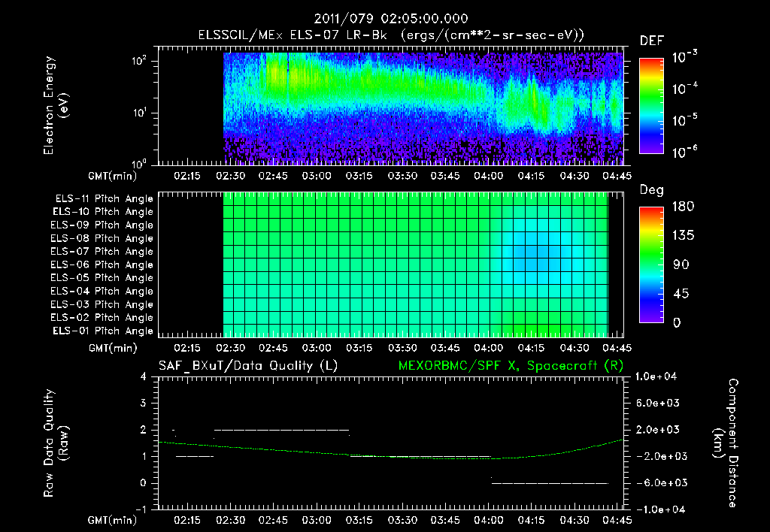
Task: Click the 10⁻⁶ value on DEF scale
Action: 684,152
